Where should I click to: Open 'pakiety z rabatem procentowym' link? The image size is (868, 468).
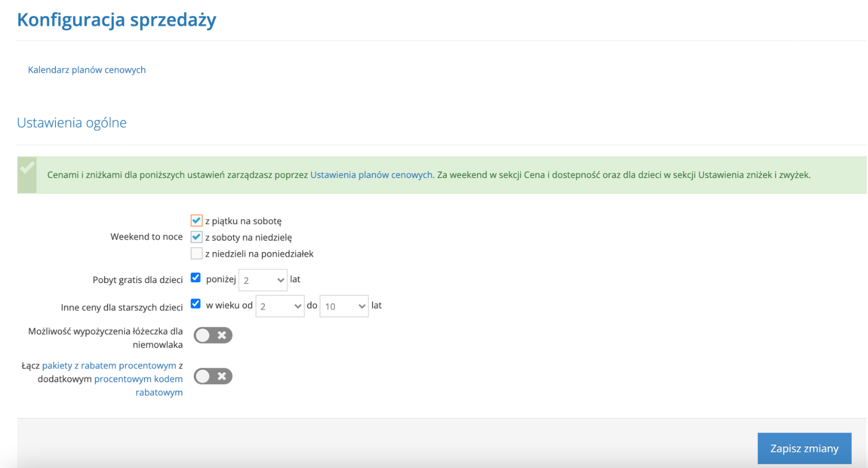109,366
